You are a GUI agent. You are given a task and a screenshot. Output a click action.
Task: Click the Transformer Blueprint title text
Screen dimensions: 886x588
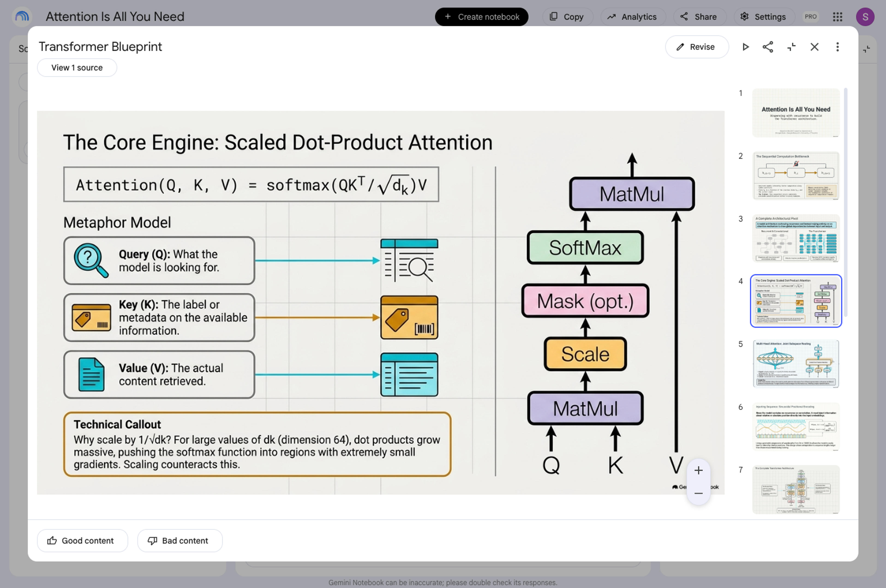pos(100,47)
